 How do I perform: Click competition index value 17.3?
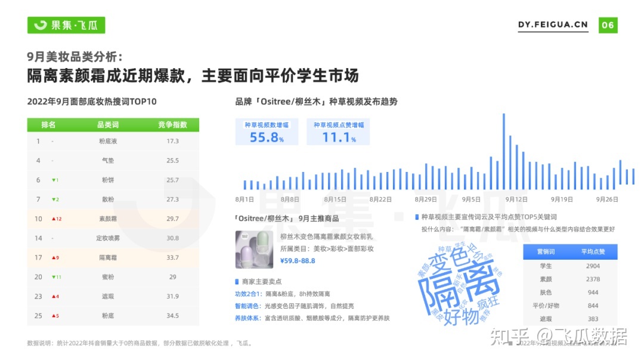172,141
